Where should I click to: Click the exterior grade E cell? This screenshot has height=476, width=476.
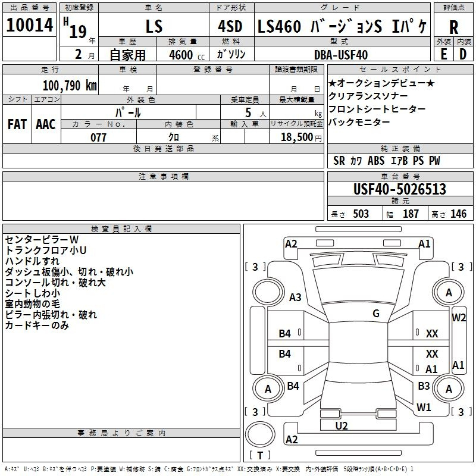pyautogui.click(x=444, y=54)
